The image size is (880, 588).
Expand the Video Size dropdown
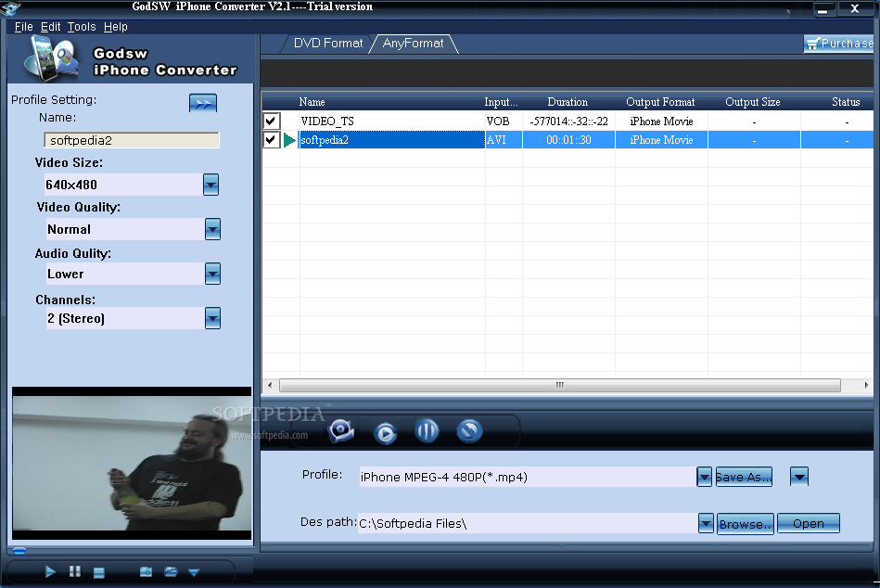[x=211, y=185]
